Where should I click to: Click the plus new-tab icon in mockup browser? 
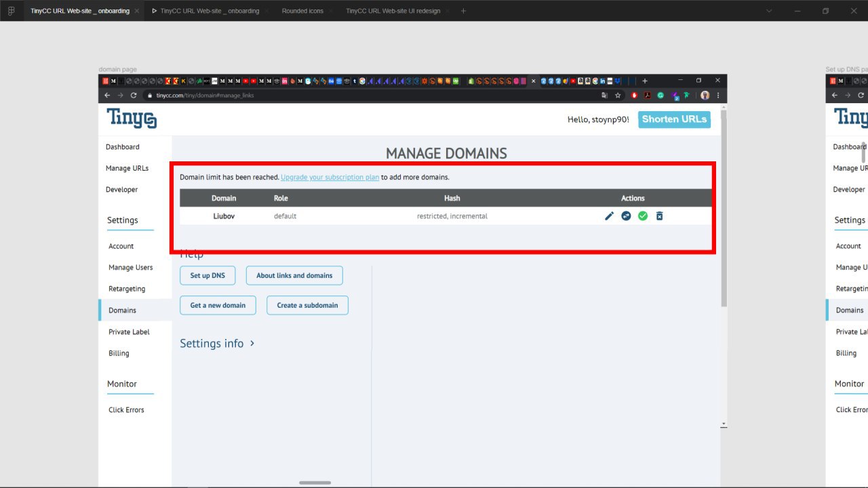[645, 81]
